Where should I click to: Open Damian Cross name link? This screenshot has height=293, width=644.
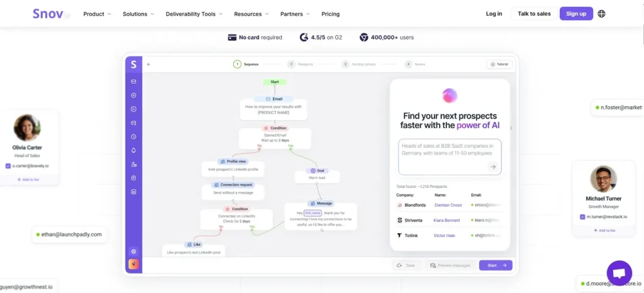[448, 205]
